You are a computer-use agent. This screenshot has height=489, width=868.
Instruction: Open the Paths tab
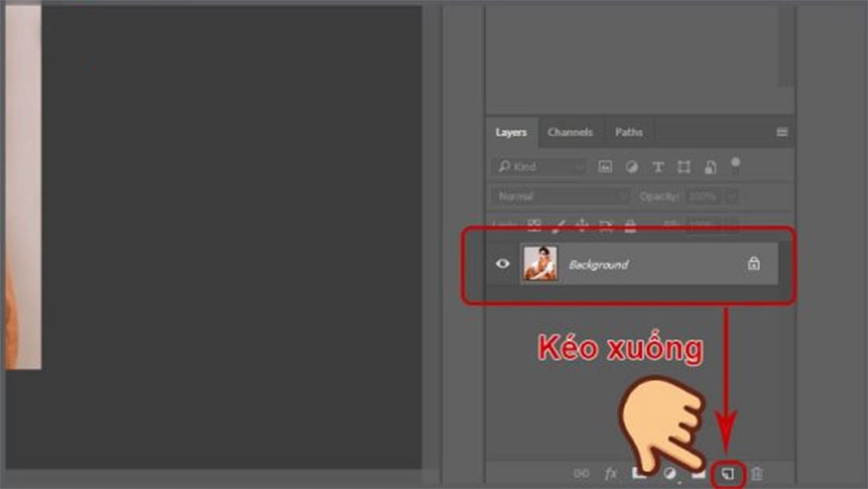629,132
